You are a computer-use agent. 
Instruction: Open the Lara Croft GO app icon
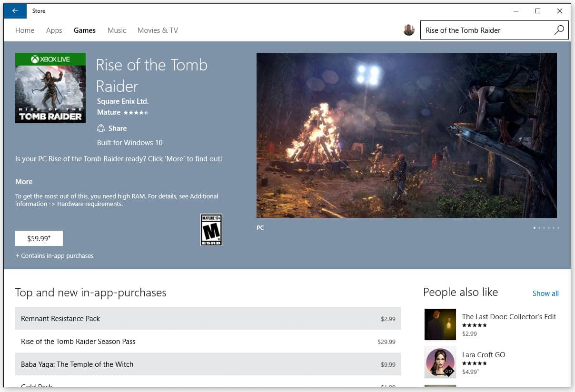(440, 363)
